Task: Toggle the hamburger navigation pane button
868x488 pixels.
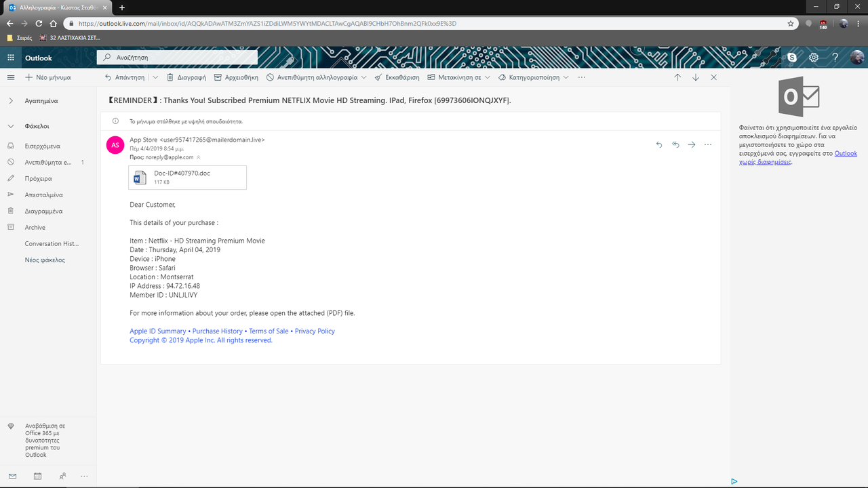Action: point(10,77)
